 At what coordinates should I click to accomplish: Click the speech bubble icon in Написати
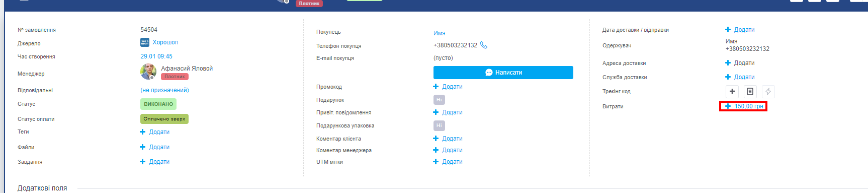point(489,73)
